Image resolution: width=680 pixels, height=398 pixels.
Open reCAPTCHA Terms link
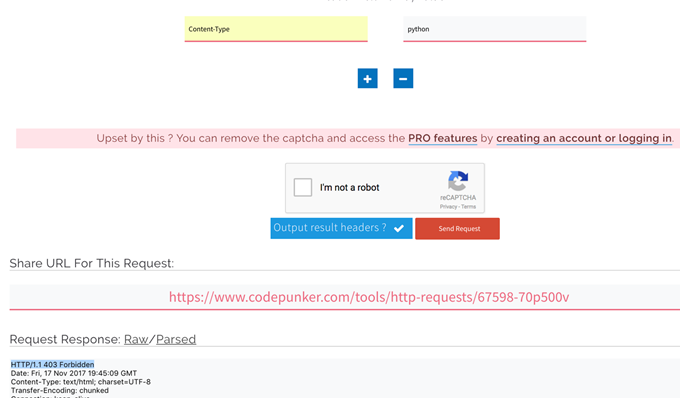[x=468, y=207]
